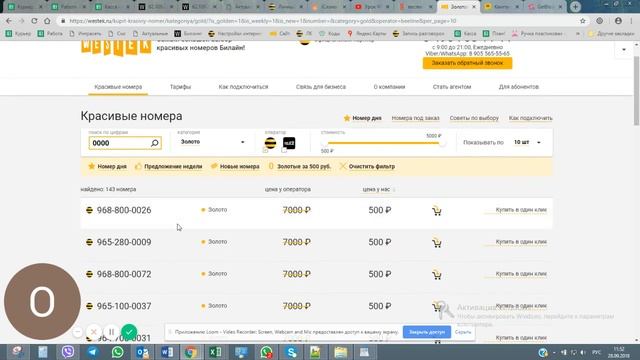Screen dimensions: 640x360
Task: Add number 968-800-0026 to cart
Action: (x=437, y=211)
